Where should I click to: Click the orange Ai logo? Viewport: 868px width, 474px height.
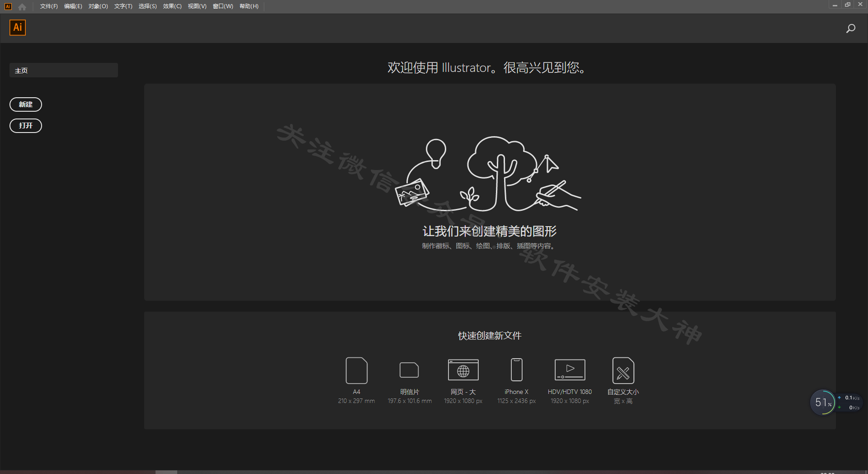pos(18,28)
